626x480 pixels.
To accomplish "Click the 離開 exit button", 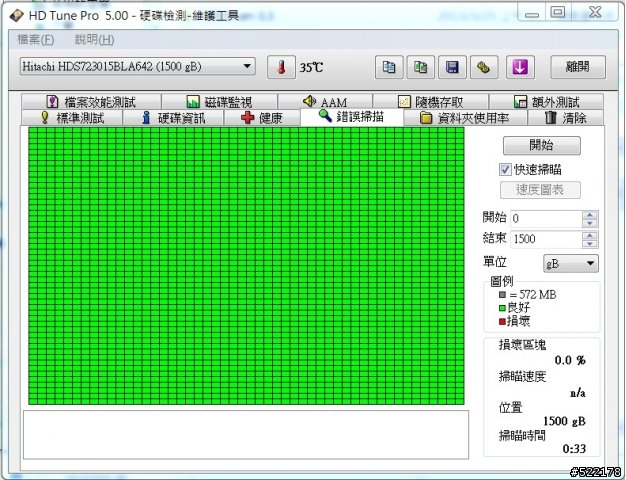I will click(578, 67).
